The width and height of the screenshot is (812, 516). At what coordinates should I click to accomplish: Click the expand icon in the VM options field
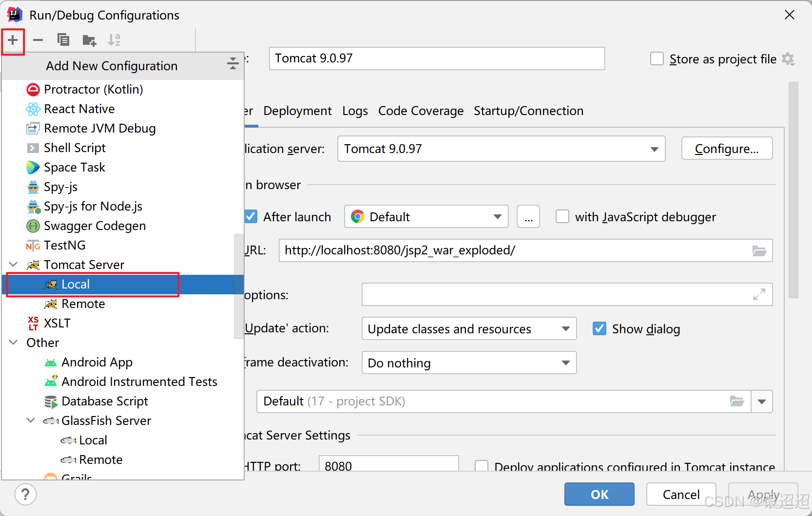759,294
